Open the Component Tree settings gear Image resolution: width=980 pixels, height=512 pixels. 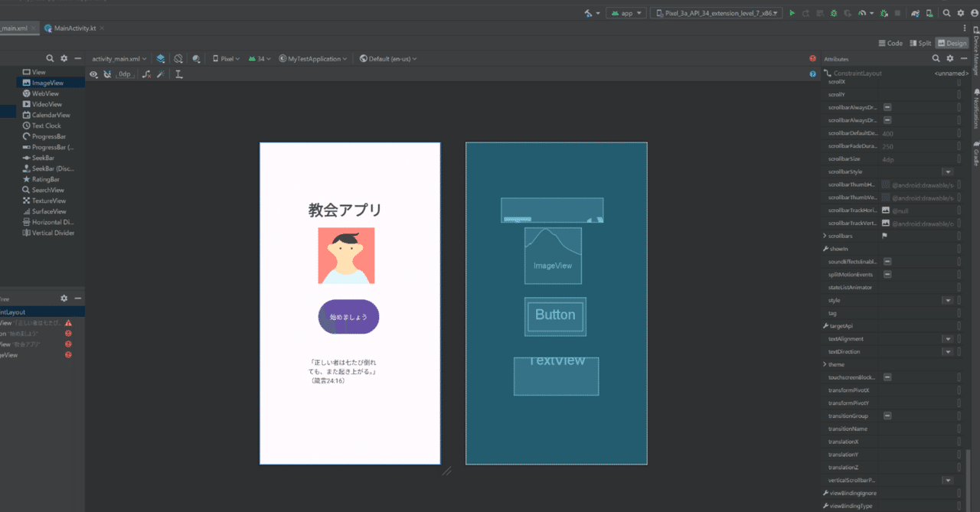coord(64,298)
